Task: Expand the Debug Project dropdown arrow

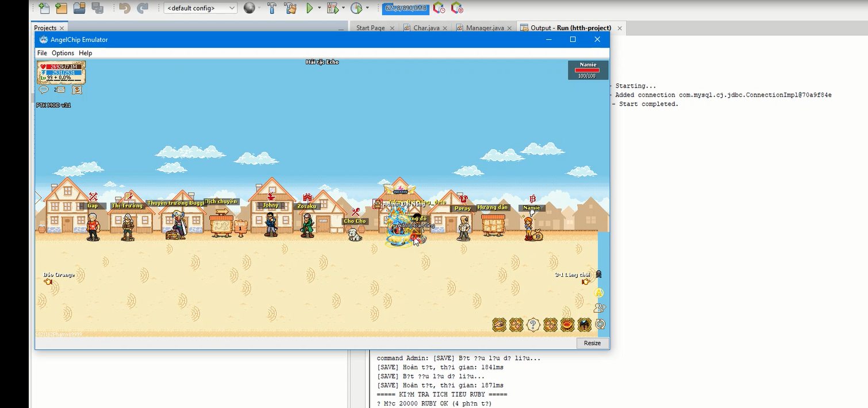Action: tap(343, 8)
